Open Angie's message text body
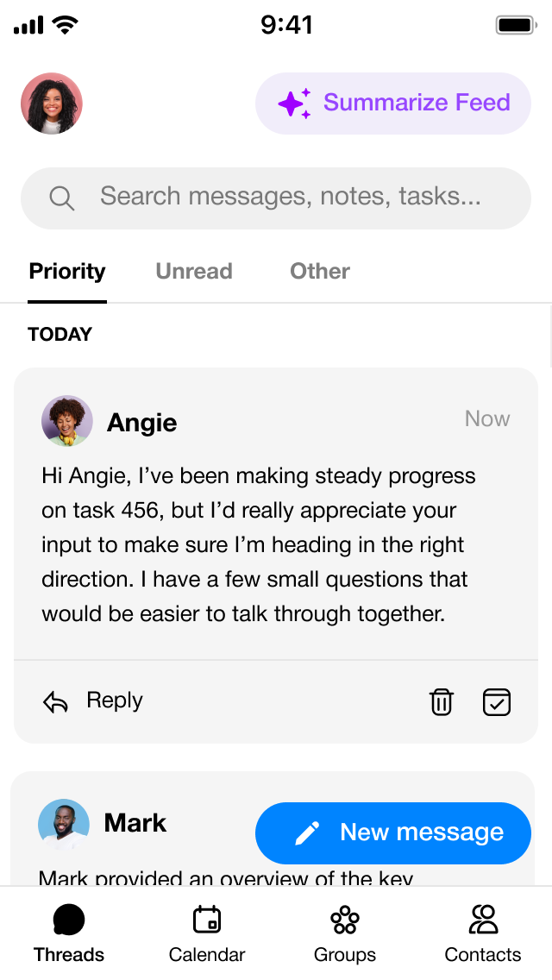This screenshot has width=552, height=980. 259,545
